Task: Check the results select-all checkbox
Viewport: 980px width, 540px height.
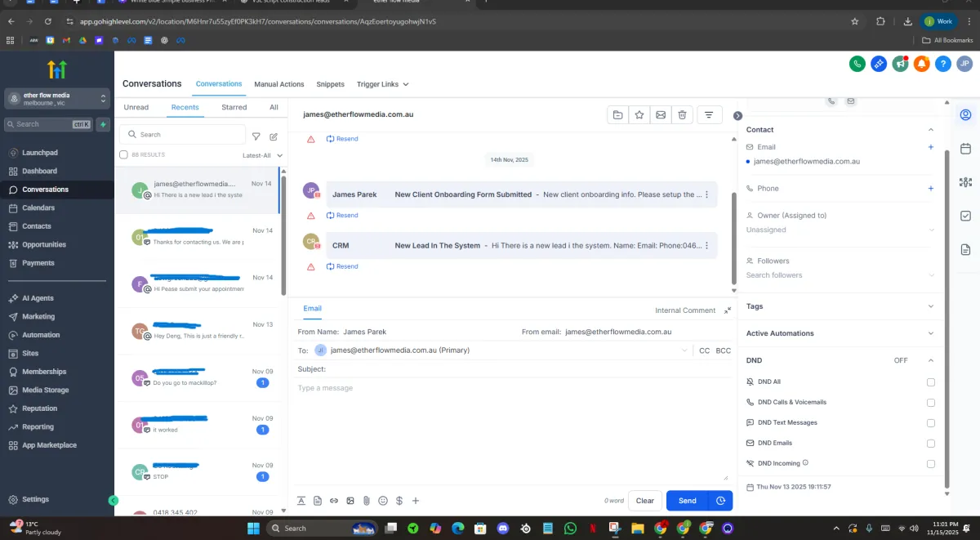Action: [124, 154]
